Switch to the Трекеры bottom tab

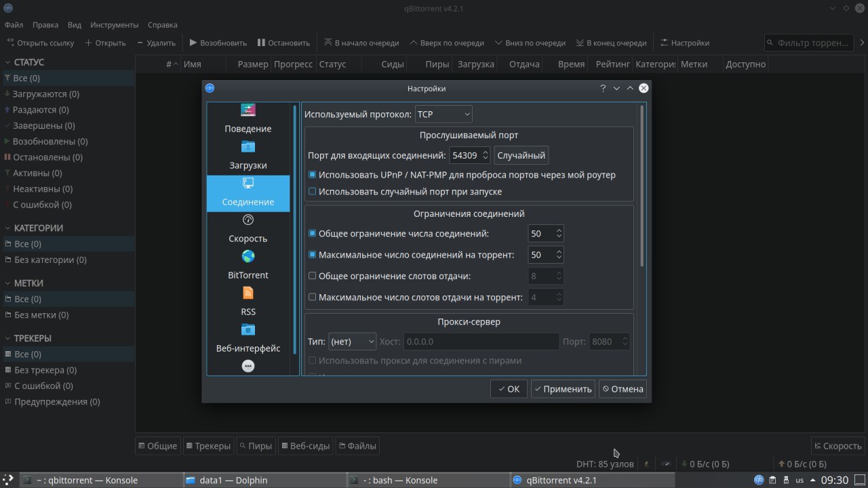[x=208, y=446]
